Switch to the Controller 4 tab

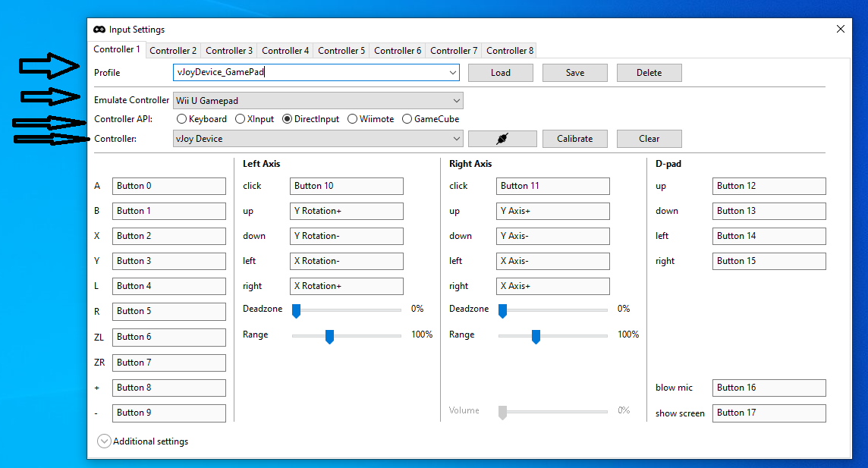coord(285,50)
